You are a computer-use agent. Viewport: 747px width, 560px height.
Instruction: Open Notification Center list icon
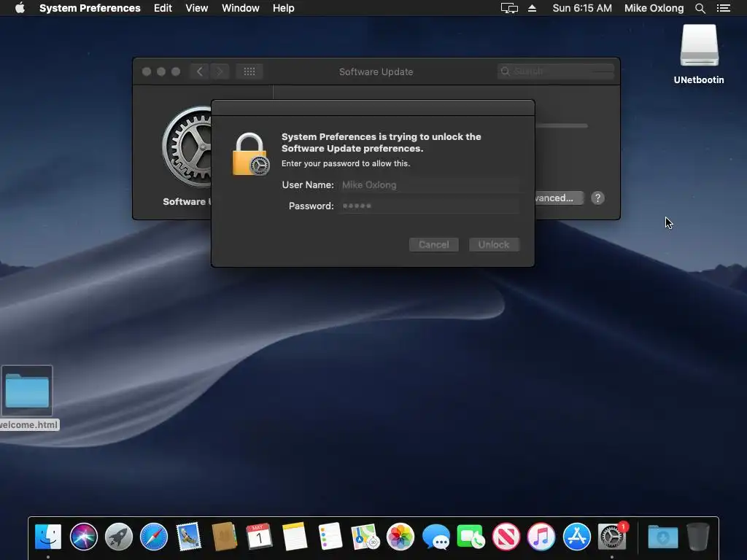724,8
